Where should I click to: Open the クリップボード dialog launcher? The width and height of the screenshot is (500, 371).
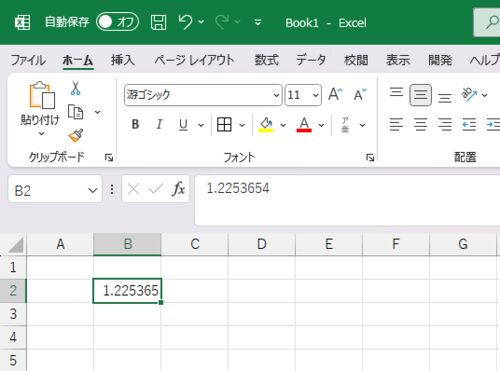point(109,157)
